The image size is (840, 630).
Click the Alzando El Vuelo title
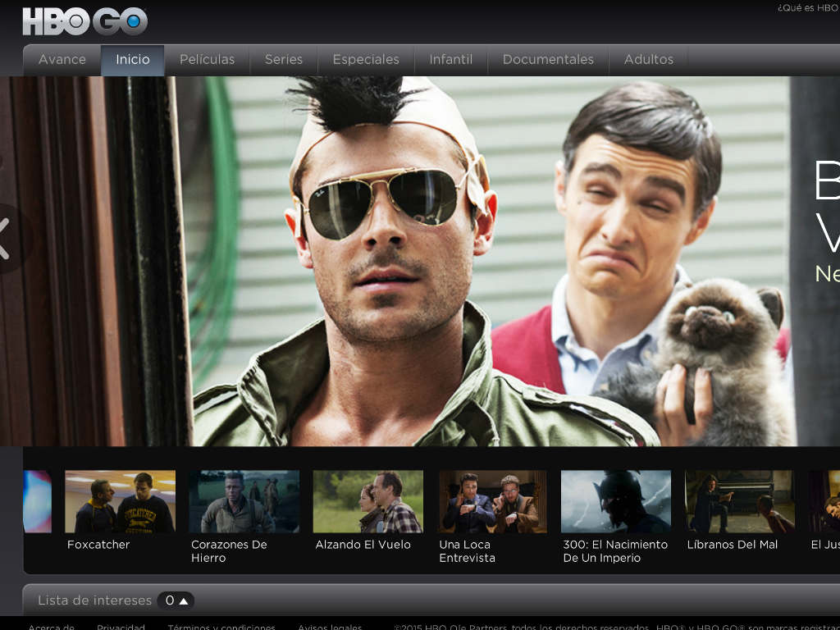(x=363, y=545)
